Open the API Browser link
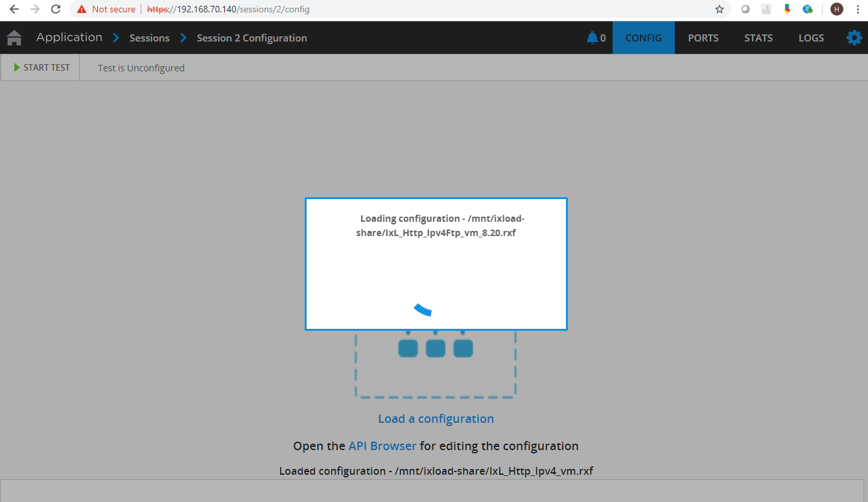868x502 pixels. [x=382, y=446]
